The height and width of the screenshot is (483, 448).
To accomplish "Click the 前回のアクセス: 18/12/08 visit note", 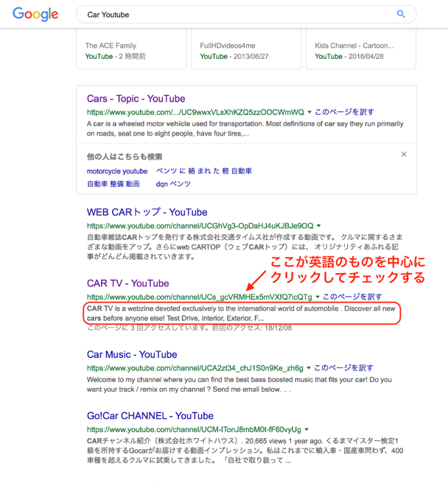I will pos(251,328).
